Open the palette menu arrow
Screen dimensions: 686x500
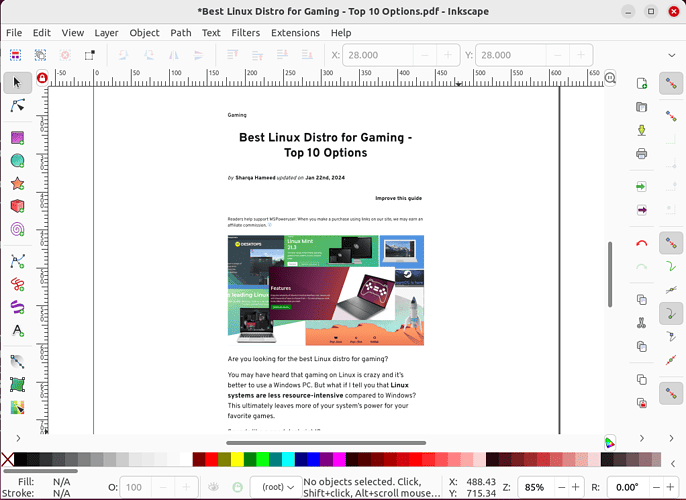(x=673, y=464)
